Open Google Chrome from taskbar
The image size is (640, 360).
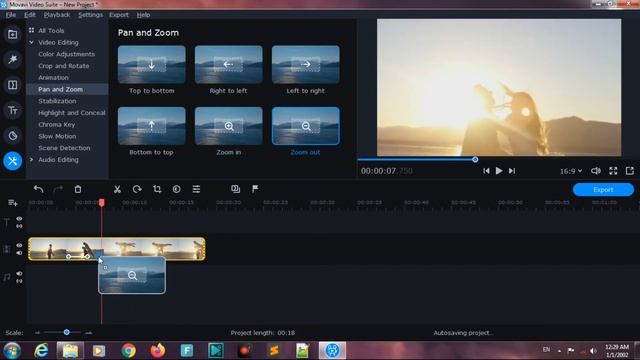pos(128,350)
